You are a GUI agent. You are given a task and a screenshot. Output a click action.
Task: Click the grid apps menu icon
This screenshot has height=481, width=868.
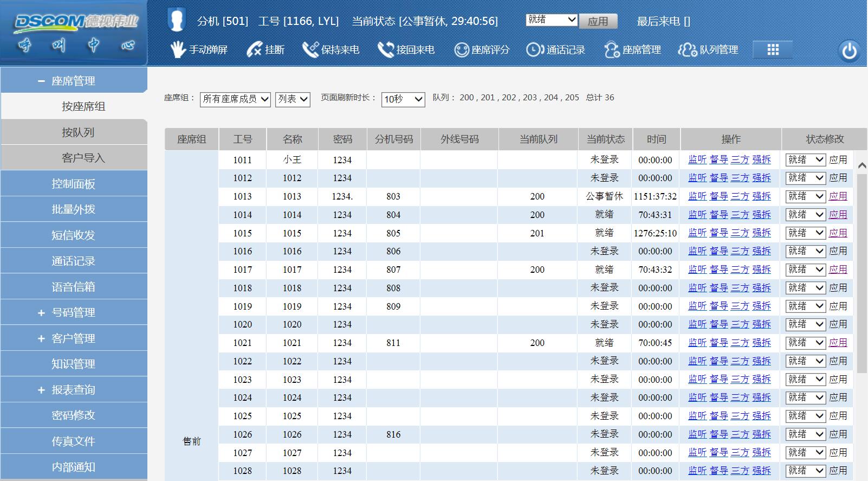coord(773,50)
